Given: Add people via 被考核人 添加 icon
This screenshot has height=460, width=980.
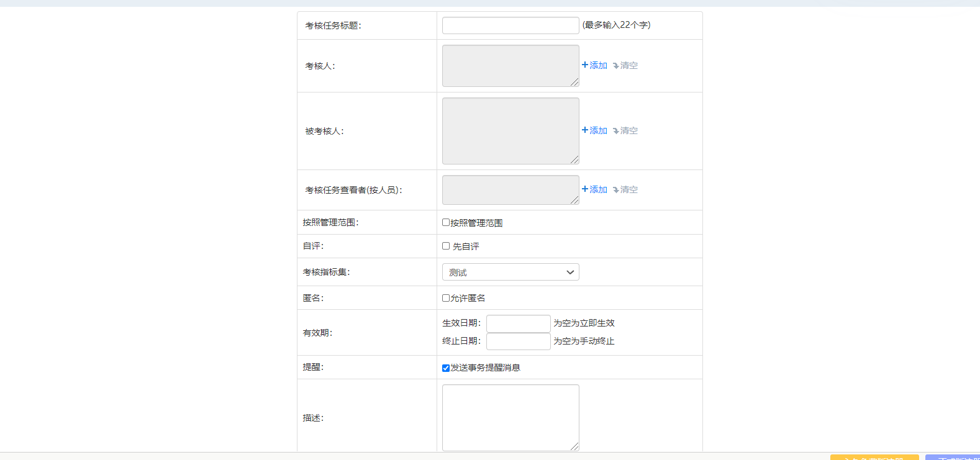Looking at the screenshot, I should click(585, 130).
